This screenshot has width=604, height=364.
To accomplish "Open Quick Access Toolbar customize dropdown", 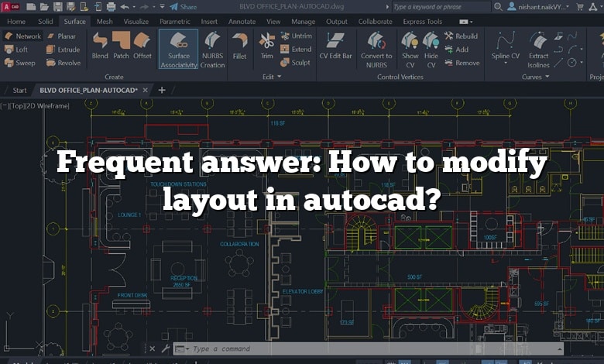I will (162, 6).
